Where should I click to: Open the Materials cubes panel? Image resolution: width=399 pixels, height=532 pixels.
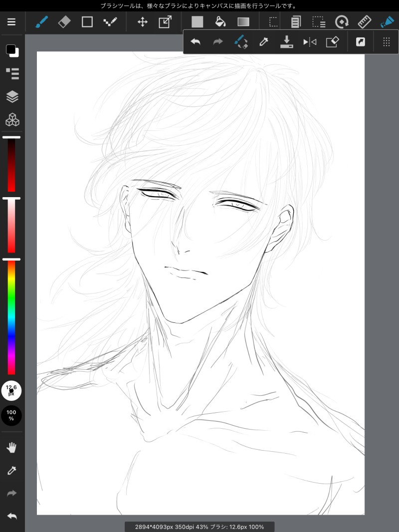point(12,120)
